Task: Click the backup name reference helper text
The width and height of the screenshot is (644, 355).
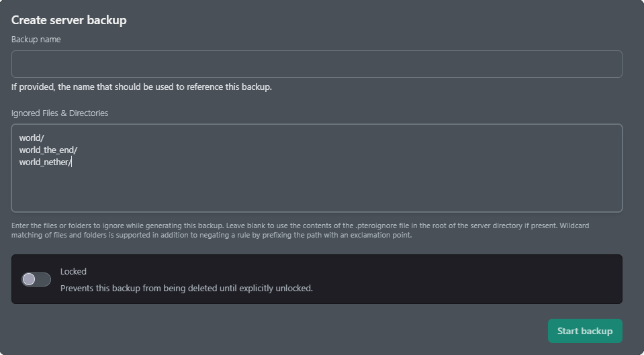Action: (x=141, y=87)
